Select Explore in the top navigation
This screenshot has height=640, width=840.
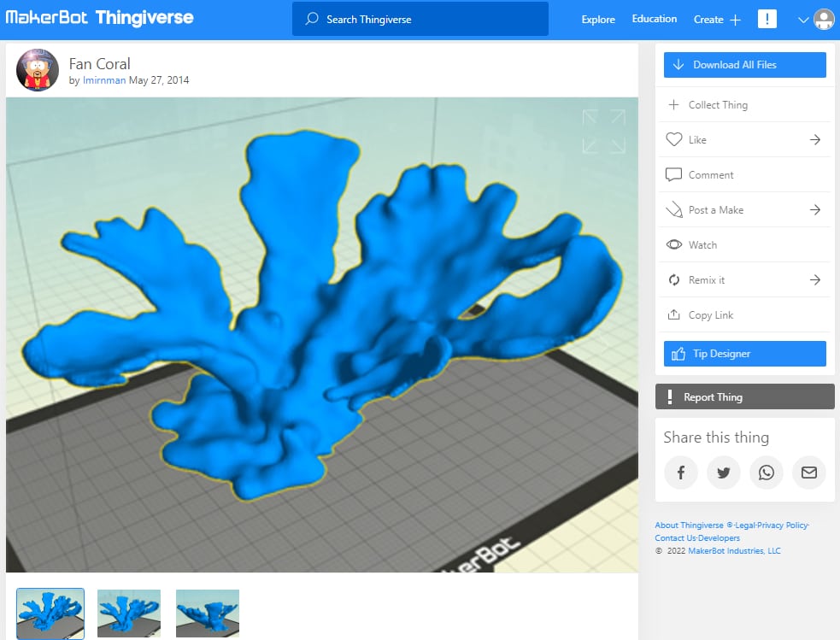597,19
